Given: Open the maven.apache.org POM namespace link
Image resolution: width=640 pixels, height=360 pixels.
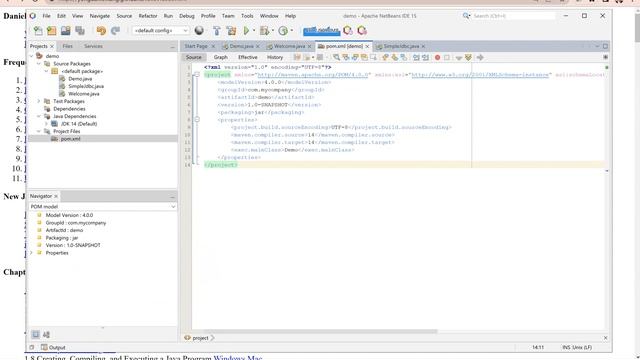Looking at the screenshot, I should coord(313,75).
